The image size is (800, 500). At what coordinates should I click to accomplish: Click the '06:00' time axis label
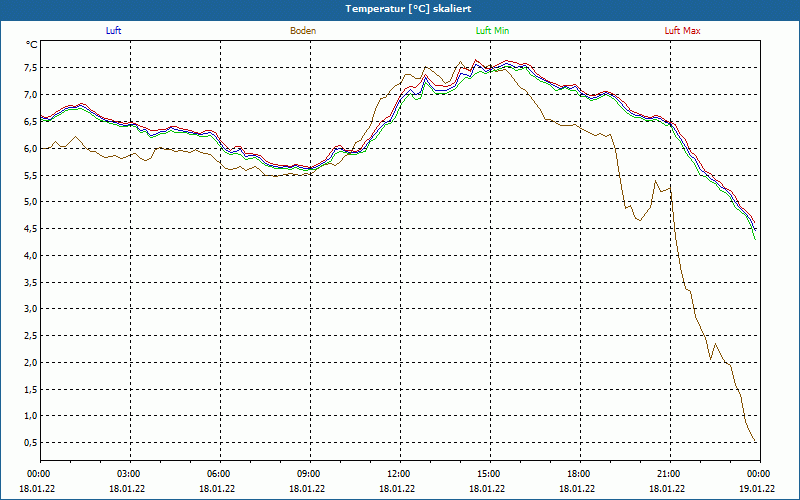tap(220, 474)
